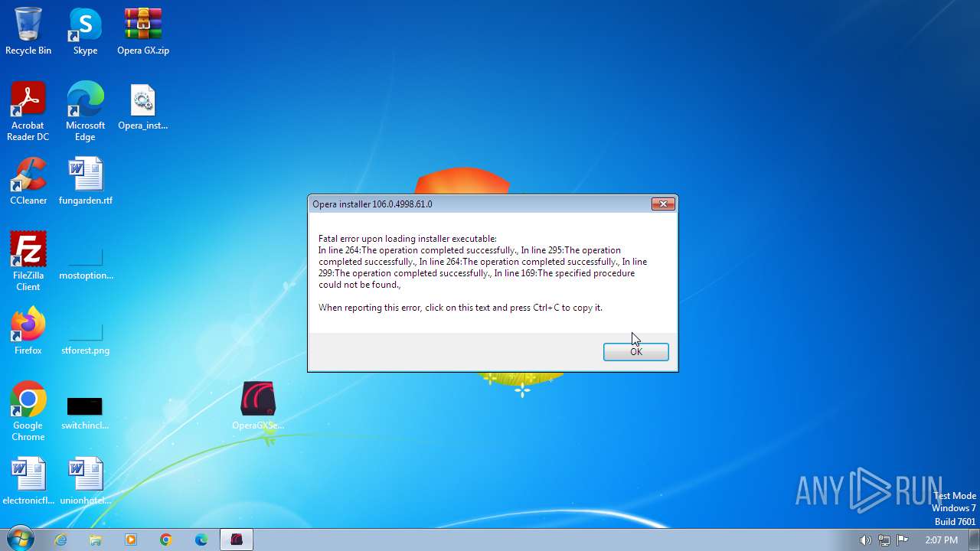Select the fungarden.rtf document

pyautogui.click(x=86, y=181)
